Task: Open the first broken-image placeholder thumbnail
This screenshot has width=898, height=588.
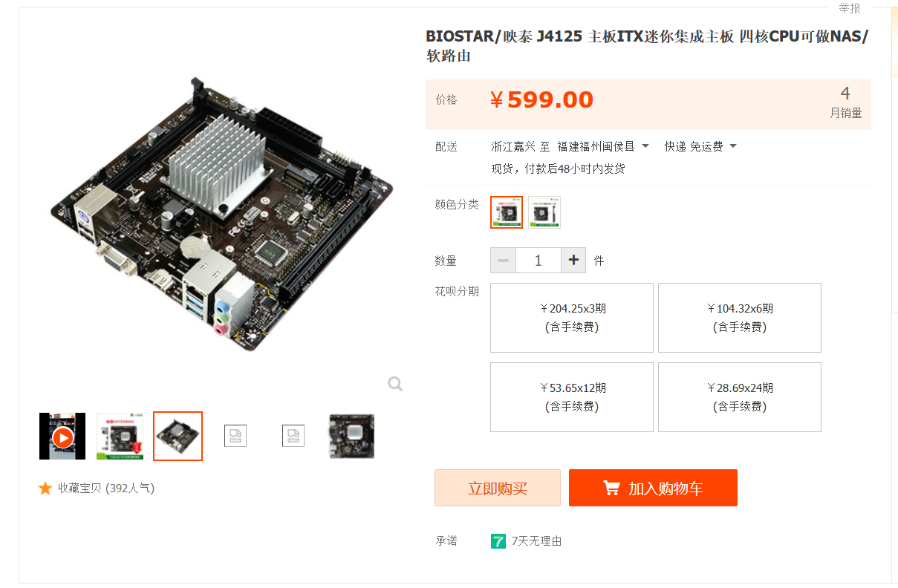Action: pos(235,436)
